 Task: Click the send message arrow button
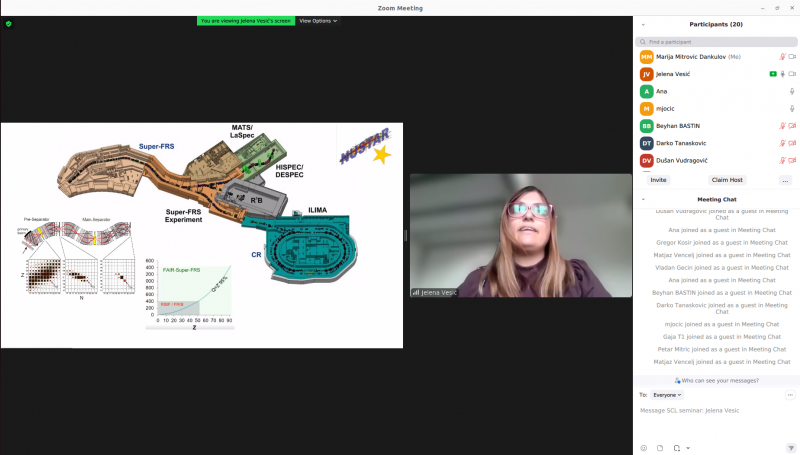pos(791,448)
